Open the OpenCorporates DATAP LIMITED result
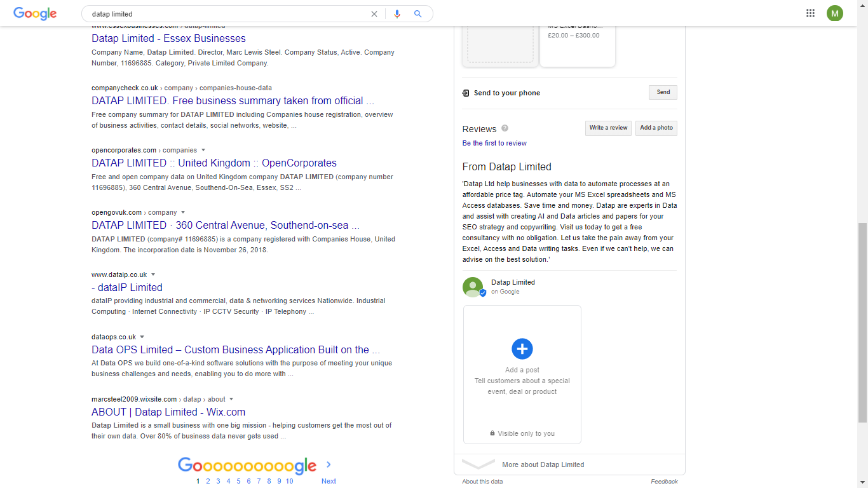Viewport: 868px width, 488px height. 214,163
